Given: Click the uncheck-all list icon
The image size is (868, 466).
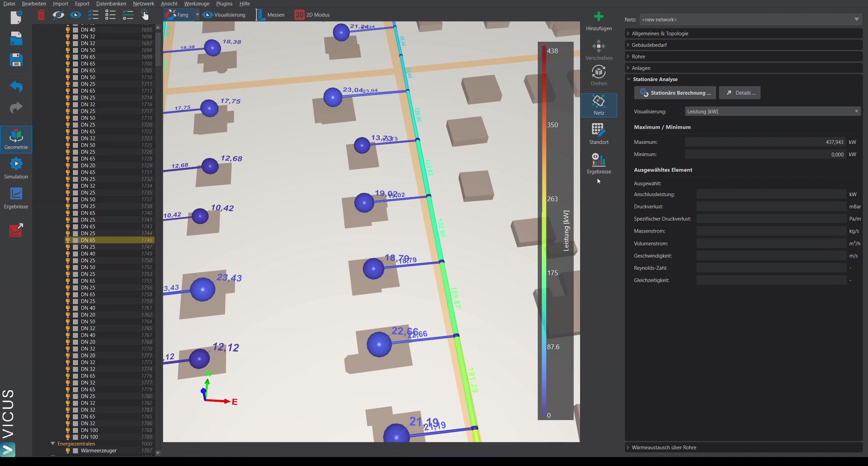Looking at the screenshot, I should (x=110, y=15).
